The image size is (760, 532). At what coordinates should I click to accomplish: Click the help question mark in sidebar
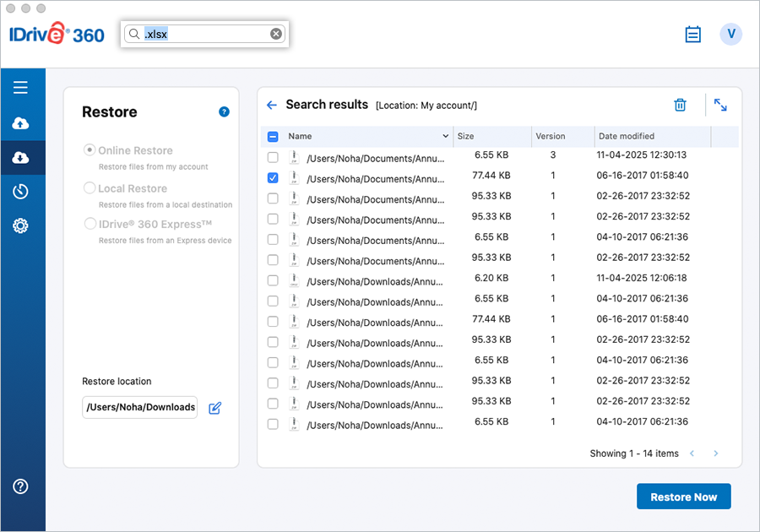[x=20, y=486]
